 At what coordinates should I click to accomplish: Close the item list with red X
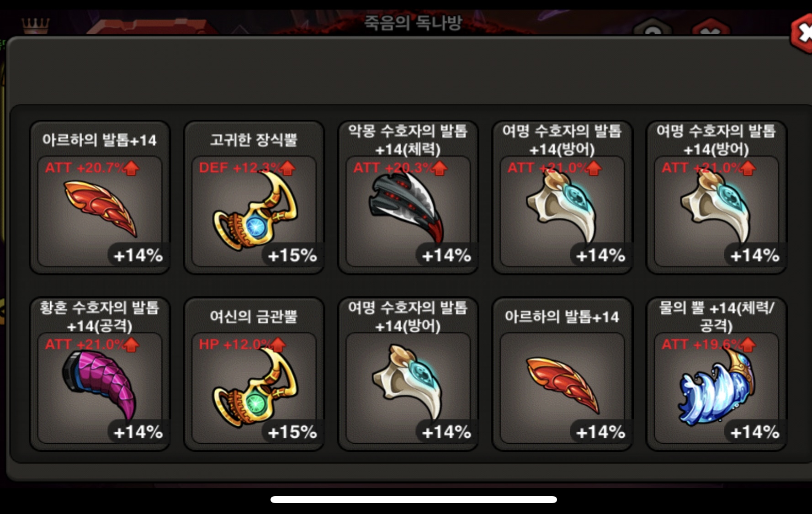[802, 34]
